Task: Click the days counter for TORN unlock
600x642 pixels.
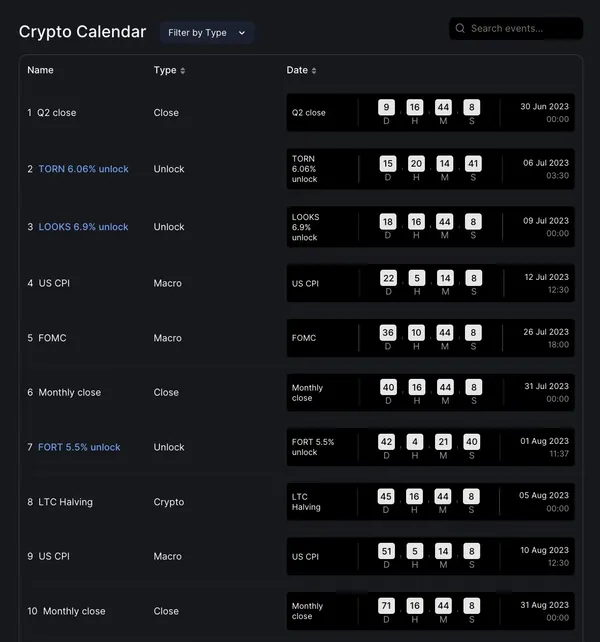Action: click(387, 164)
